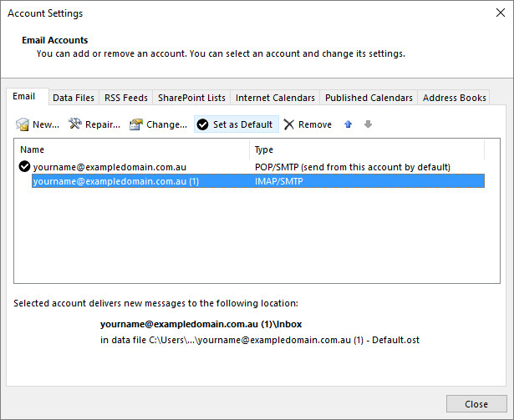Sort accounts by Type column header
Image resolution: width=514 pixels, height=420 pixels.
tap(366, 149)
